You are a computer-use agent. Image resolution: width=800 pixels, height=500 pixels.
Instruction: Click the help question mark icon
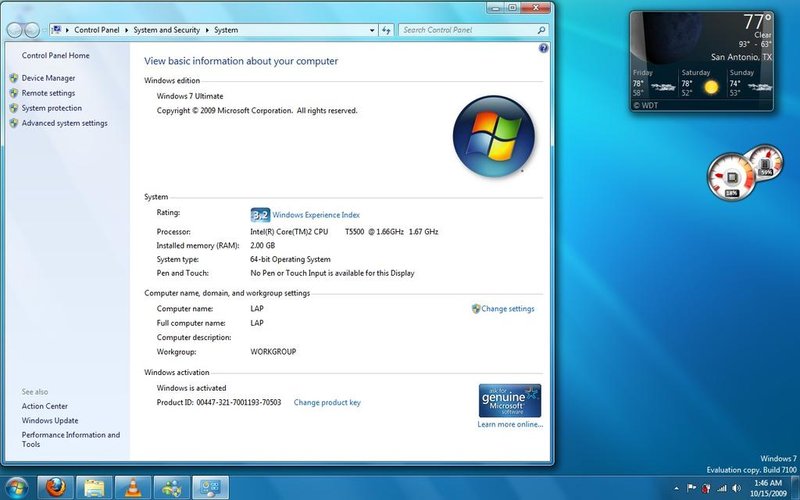[543, 48]
